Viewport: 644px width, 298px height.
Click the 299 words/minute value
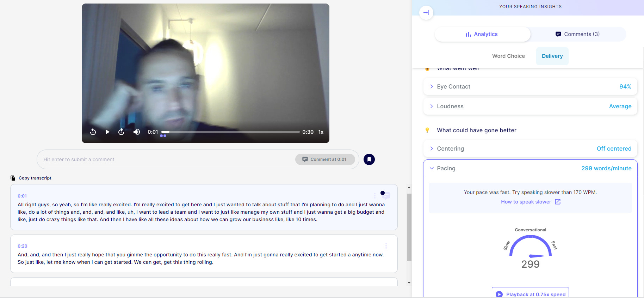[x=606, y=169]
